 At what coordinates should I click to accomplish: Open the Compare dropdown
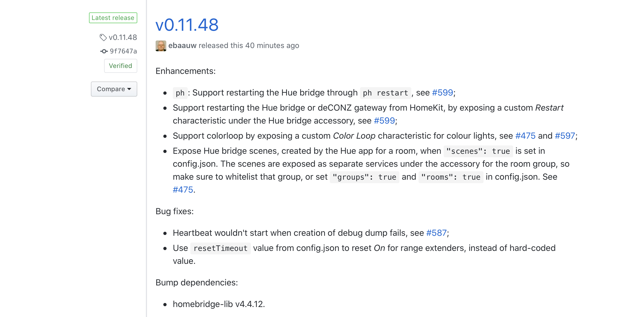click(114, 89)
